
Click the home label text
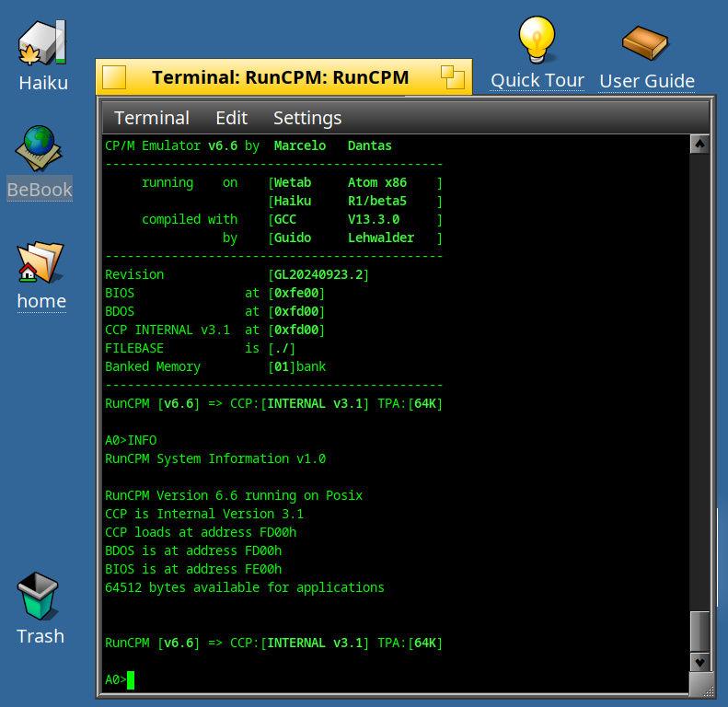coord(41,301)
